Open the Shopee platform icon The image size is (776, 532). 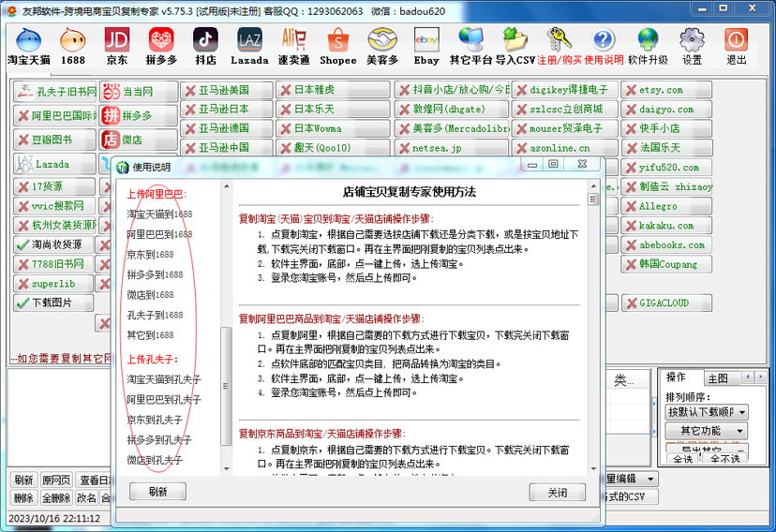click(x=337, y=46)
